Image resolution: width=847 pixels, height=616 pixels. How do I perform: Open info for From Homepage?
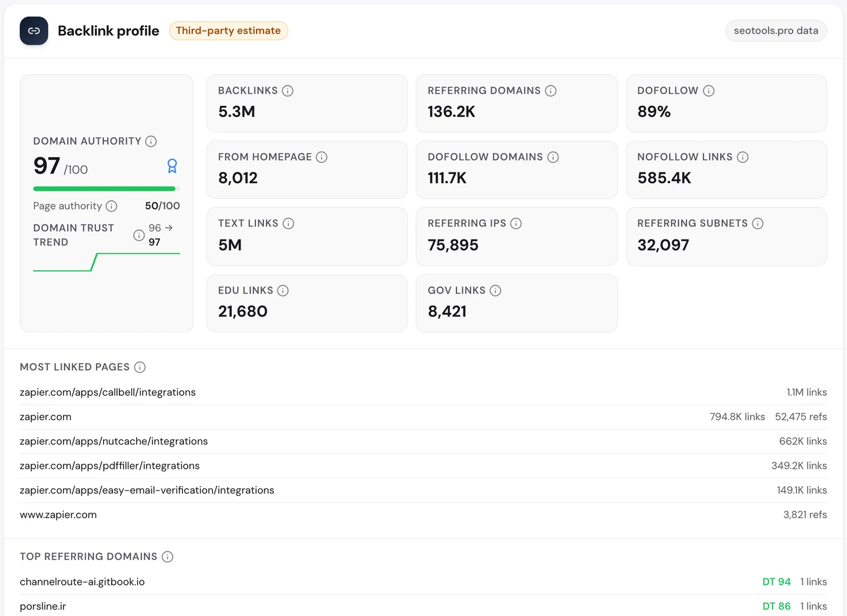click(322, 157)
